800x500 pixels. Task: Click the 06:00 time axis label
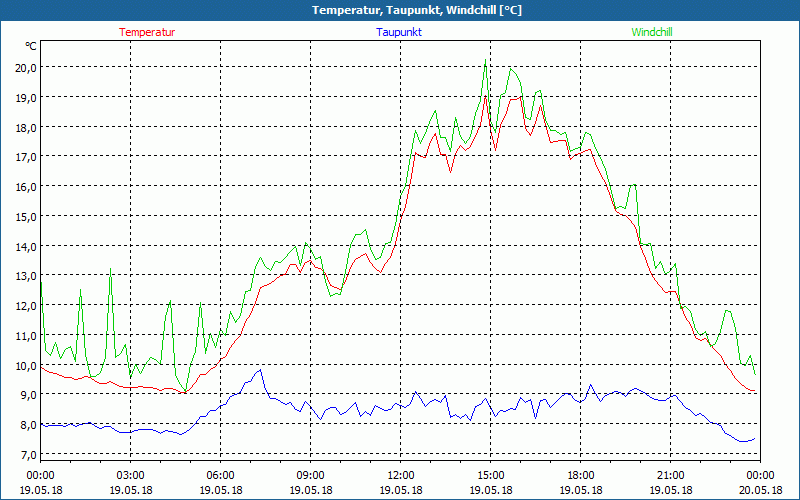coord(220,476)
